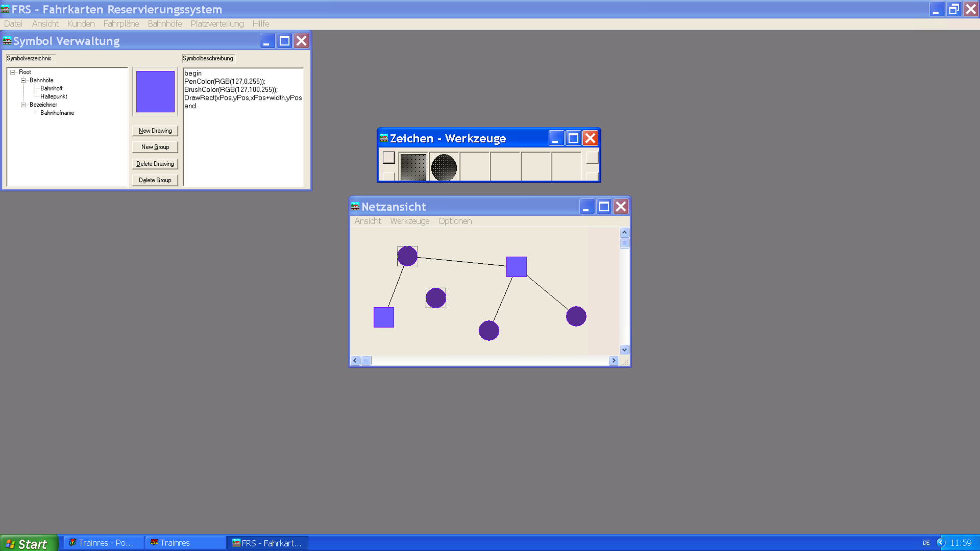980x551 pixels.
Task: Click Netzansicht vertical scrollbar down arrow
Action: 624,350
